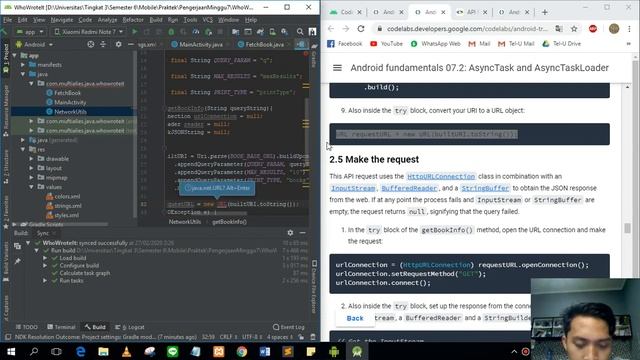Viewport: 640px width, 360px height.
Task: Expand the Load build node
Action: (45, 258)
